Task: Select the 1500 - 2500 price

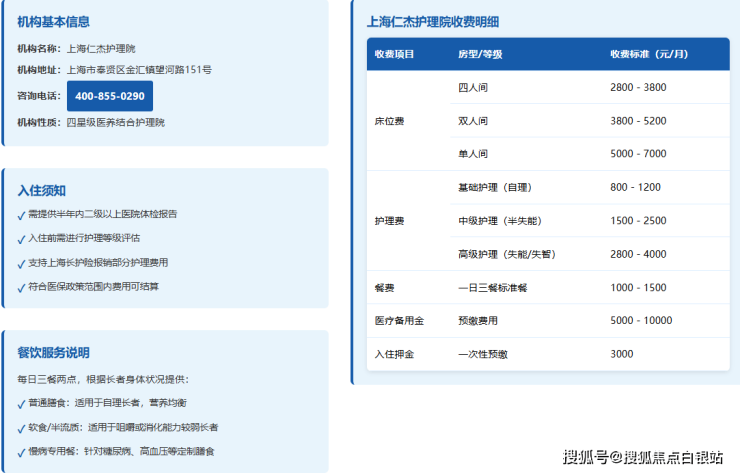Action: tap(638, 221)
